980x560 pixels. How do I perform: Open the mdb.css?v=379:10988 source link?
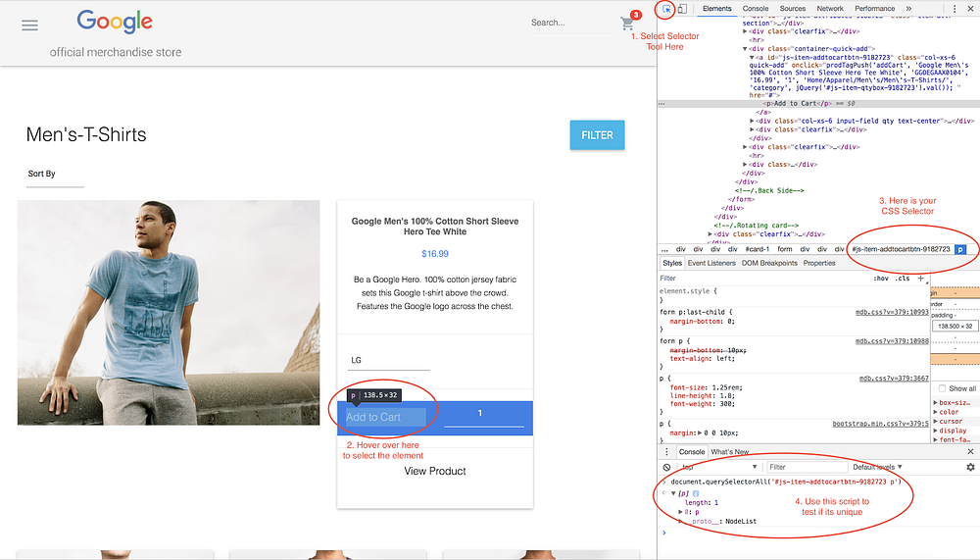[892, 341]
